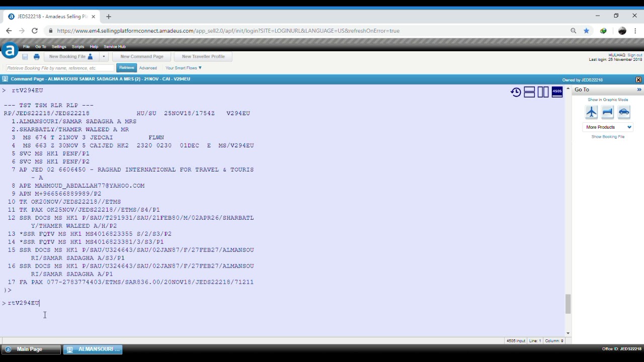Click New Booking File button
This screenshot has width=644, height=362.
pyautogui.click(x=71, y=57)
